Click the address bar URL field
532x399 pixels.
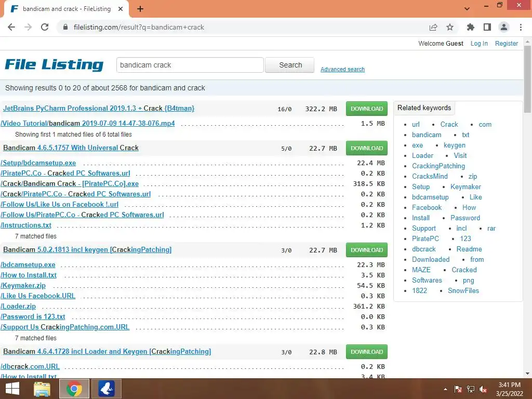coord(244,27)
